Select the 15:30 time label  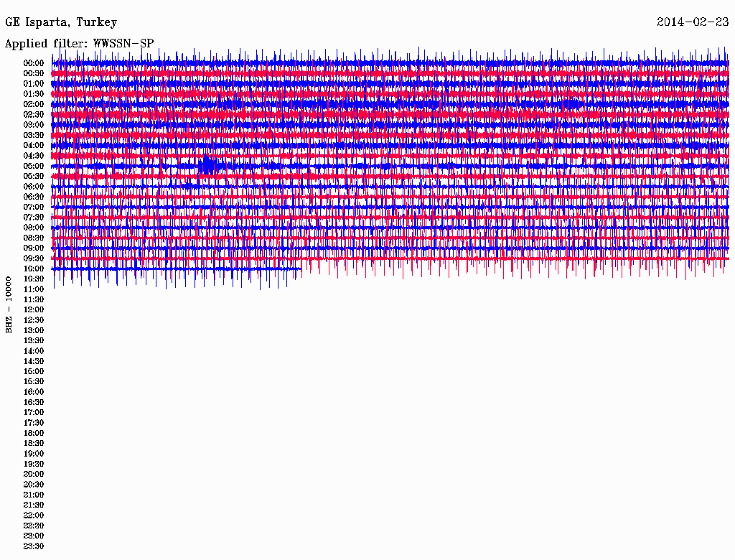point(34,382)
